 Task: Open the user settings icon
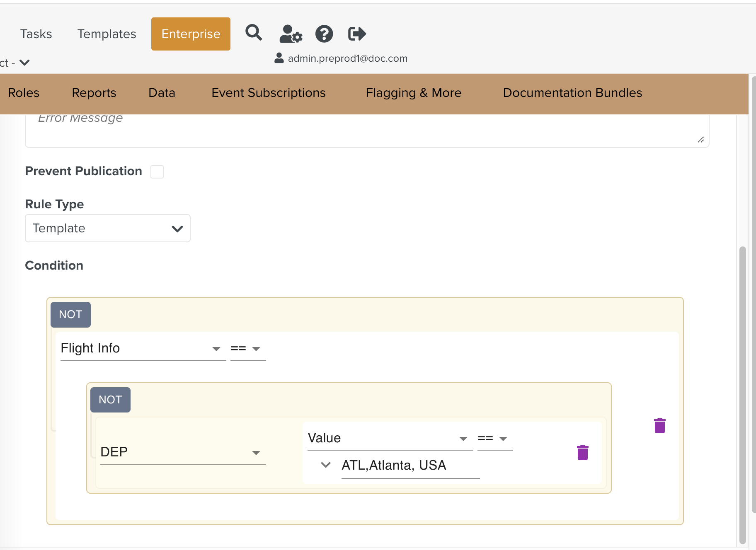(x=291, y=34)
